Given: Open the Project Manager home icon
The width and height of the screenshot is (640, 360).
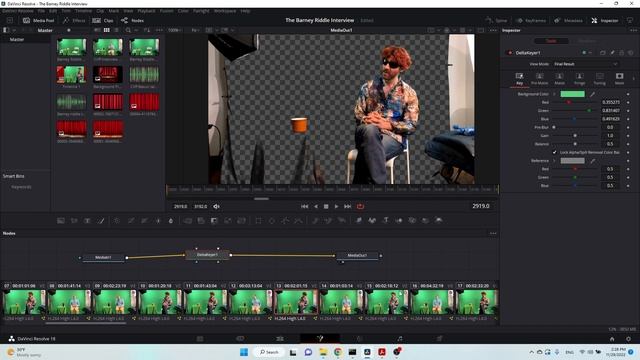Looking at the screenshot, I should [612, 339].
